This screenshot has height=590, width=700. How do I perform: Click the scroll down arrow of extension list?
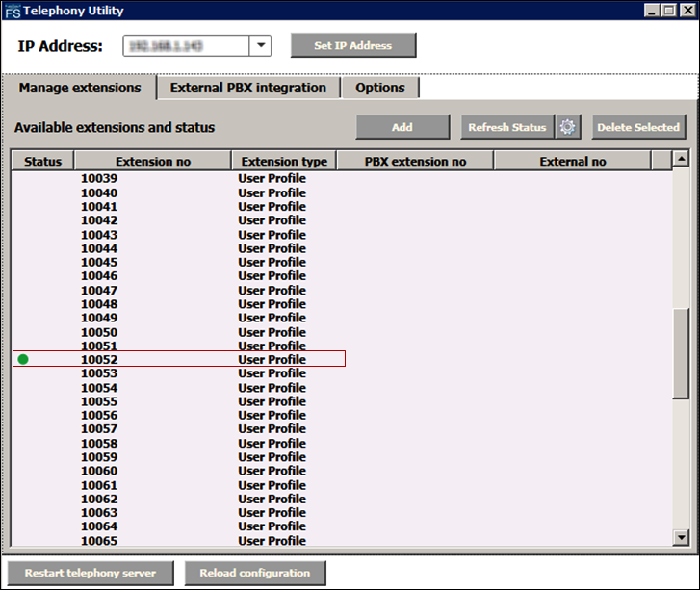(681, 539)
